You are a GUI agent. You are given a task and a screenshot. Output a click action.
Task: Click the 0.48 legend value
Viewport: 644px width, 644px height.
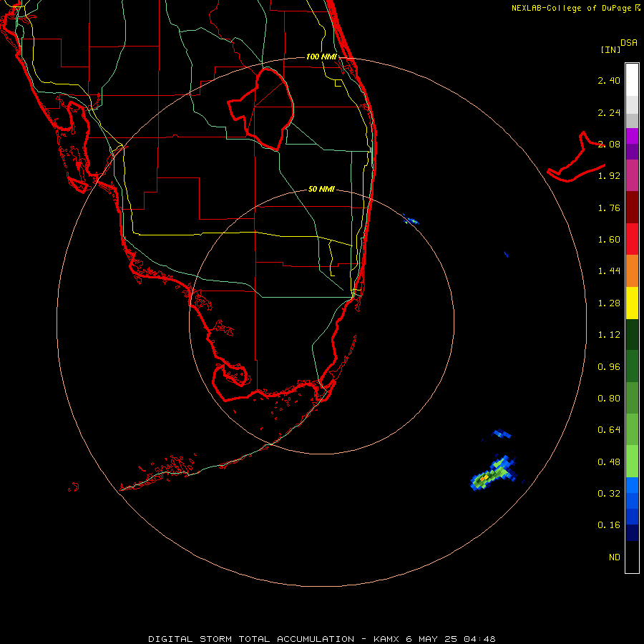click(x=609, y=462)
